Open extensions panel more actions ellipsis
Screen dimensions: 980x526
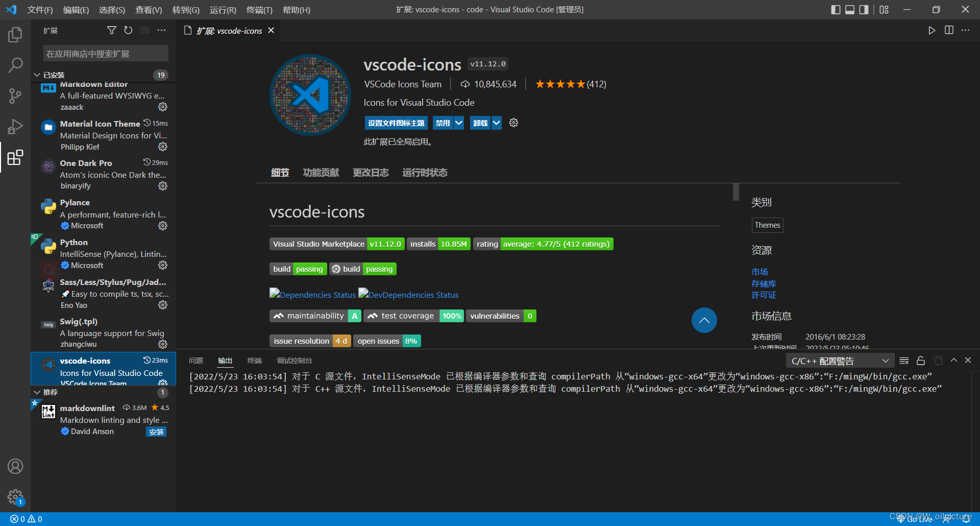coord(162,31)
